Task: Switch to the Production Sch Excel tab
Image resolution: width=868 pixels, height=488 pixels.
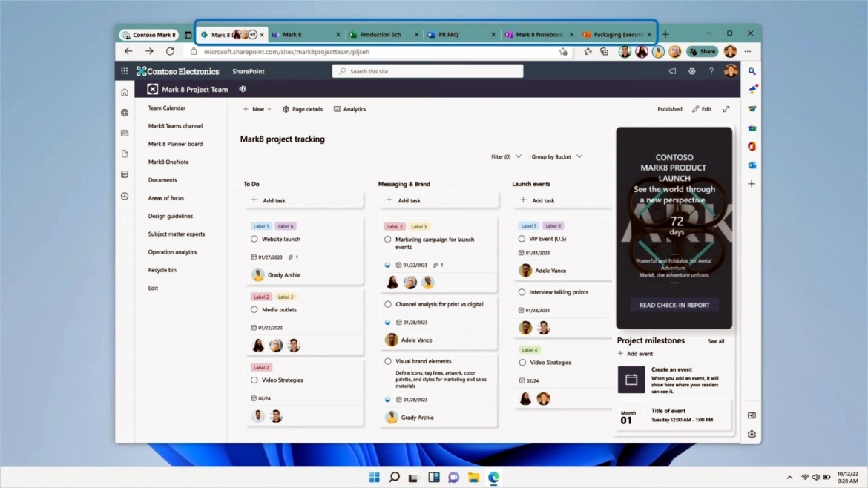Action: pos(384,34)
